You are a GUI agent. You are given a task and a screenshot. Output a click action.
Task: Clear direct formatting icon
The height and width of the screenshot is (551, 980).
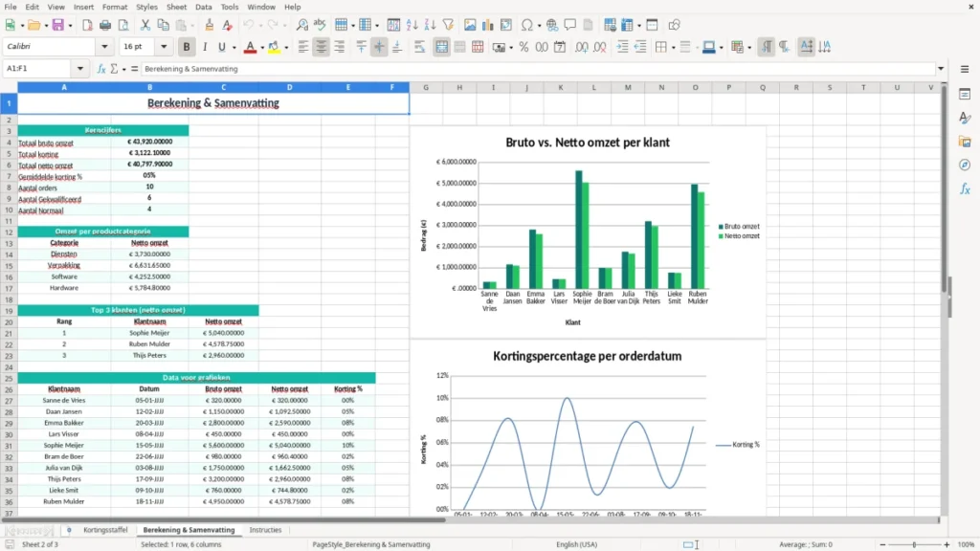(x=228, y=25)
